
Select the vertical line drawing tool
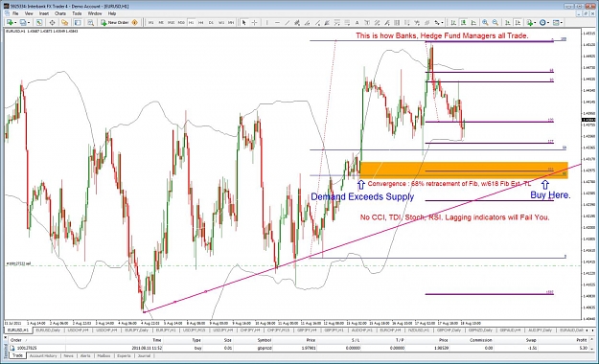click(266, 23)
